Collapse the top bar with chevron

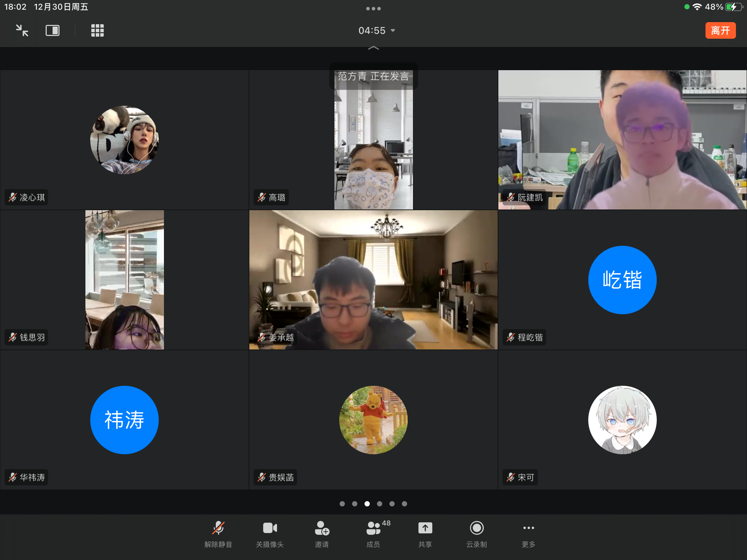click(373, 48)
